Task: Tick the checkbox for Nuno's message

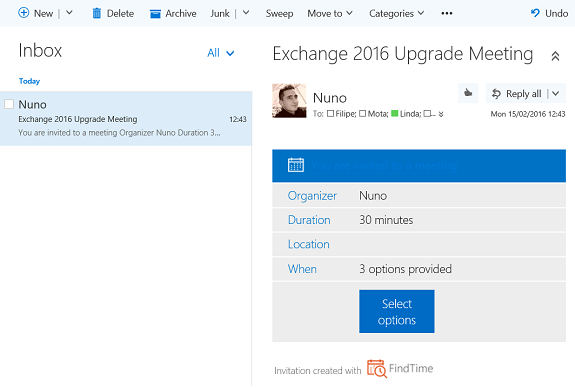Action: (x=9, y=104)
